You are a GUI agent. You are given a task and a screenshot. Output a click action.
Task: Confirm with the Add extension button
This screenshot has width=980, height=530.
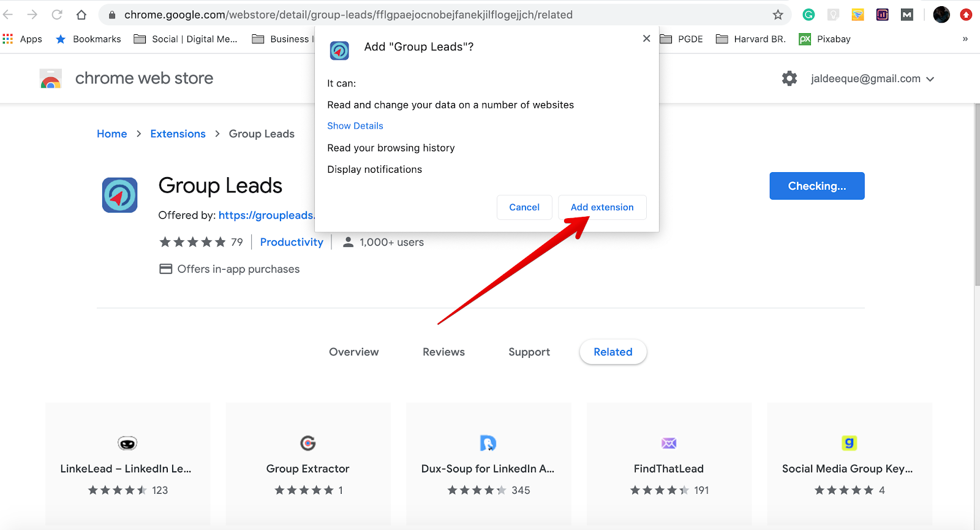coord(602,207)
